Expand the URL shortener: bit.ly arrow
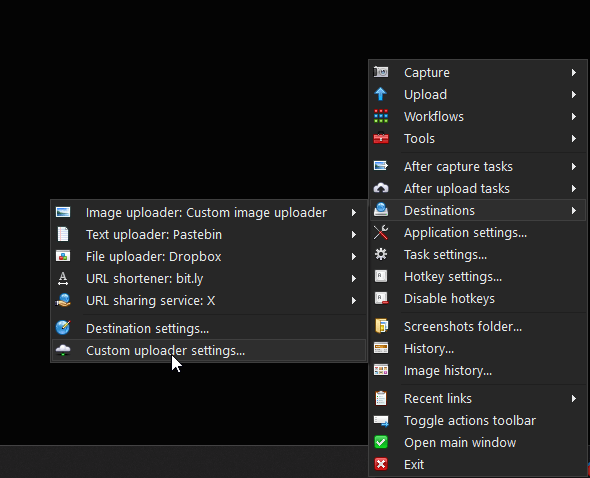Screen dimensions: 590x478 tap(354, 279)
